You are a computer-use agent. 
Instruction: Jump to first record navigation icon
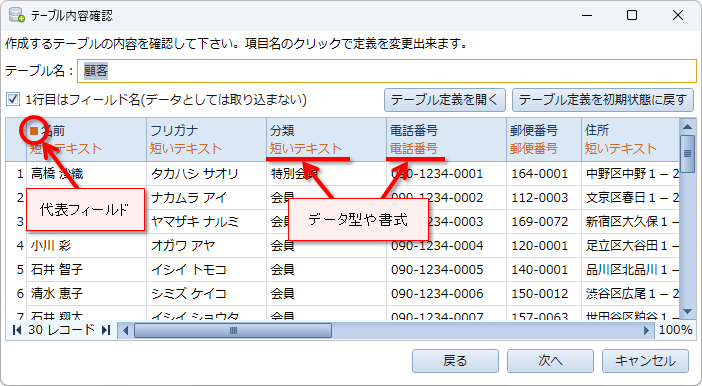tap(17, 330)
